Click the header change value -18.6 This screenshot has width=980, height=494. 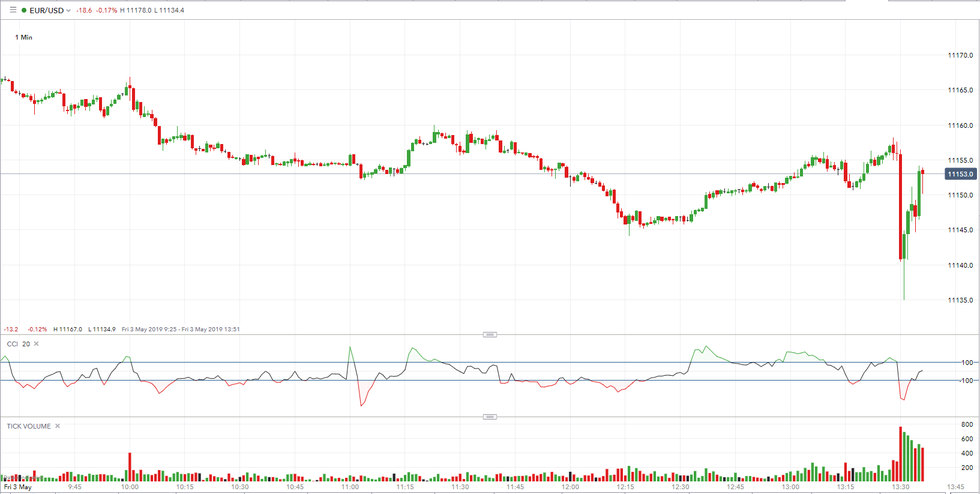(84, 10)
